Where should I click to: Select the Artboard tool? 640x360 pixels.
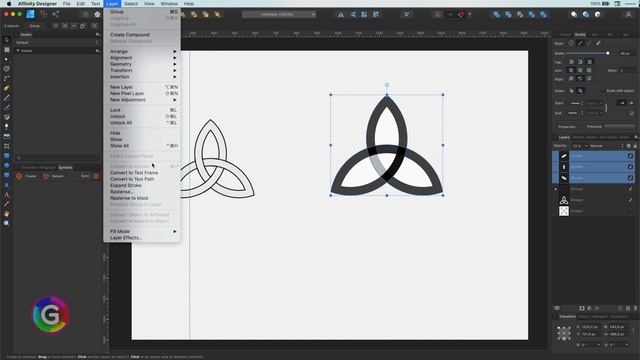point(7,50)
